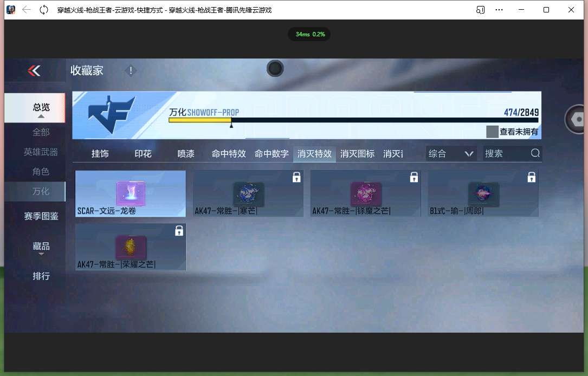The width and height of the screenshot is (588, 376).
Task: Open the 赛季图鉴 sidebar section
Action: 41,216
